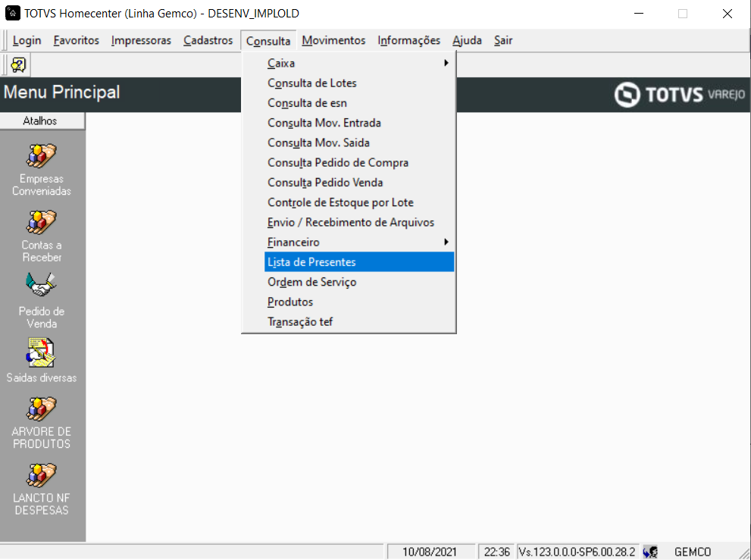Select Consulta Mov. Saida entry
This screenshot has width=751, height=560.
pyautogui.click(x=359, y=142)
